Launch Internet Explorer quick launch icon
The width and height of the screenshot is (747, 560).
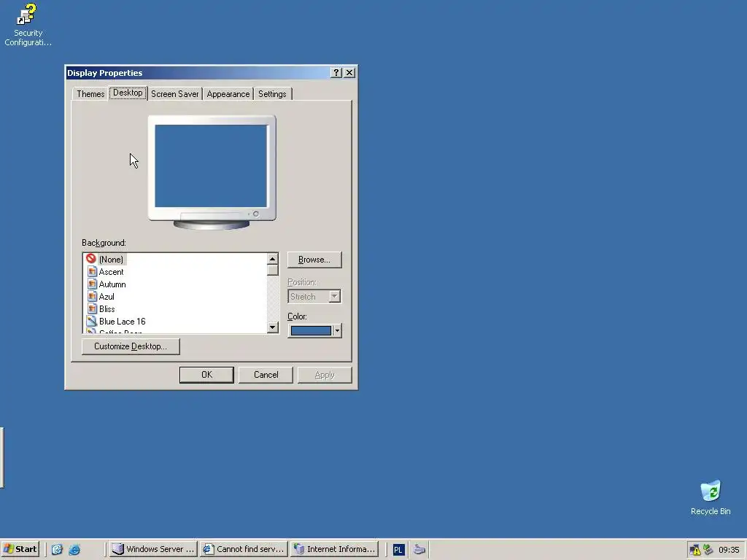point(75,549)
